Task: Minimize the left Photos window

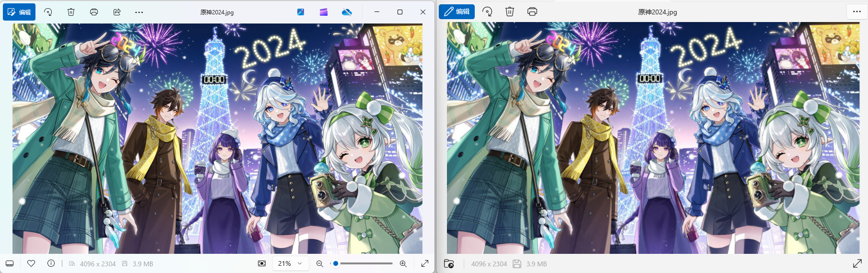Action: coord(377,12)
